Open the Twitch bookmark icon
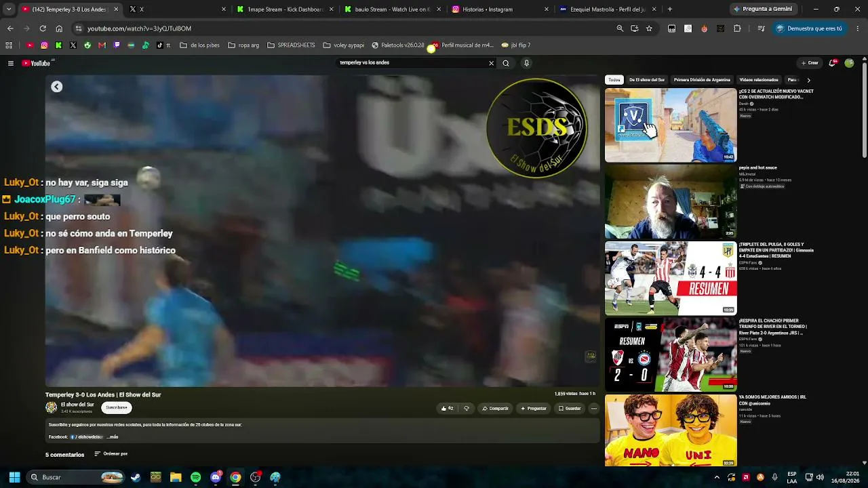The width and height of the screenshot is (868, 488). point(117,45)
